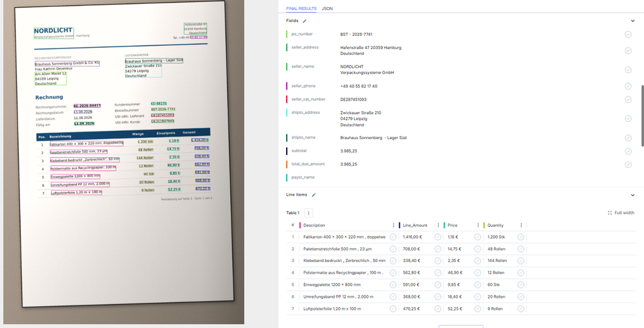Verify the 1.416,00 € line amount check icon
This screenshot has height=328, width=644.
(x=438, y=237)
